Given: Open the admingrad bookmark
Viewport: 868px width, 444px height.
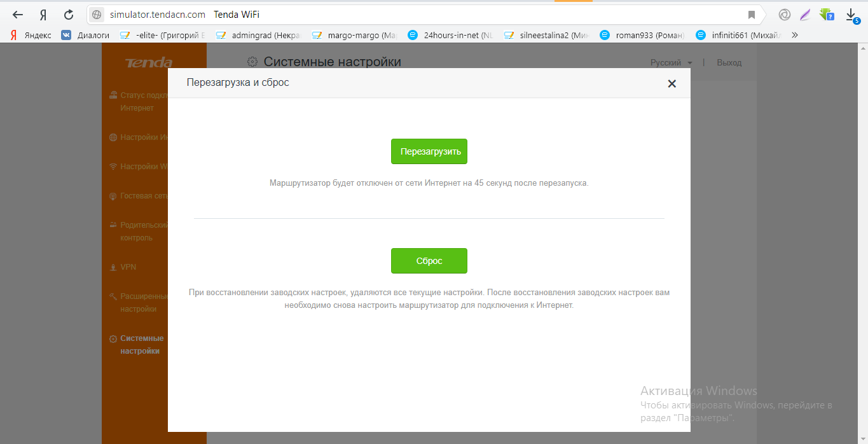Looking at the screenshot, I should tap(259, 36).
